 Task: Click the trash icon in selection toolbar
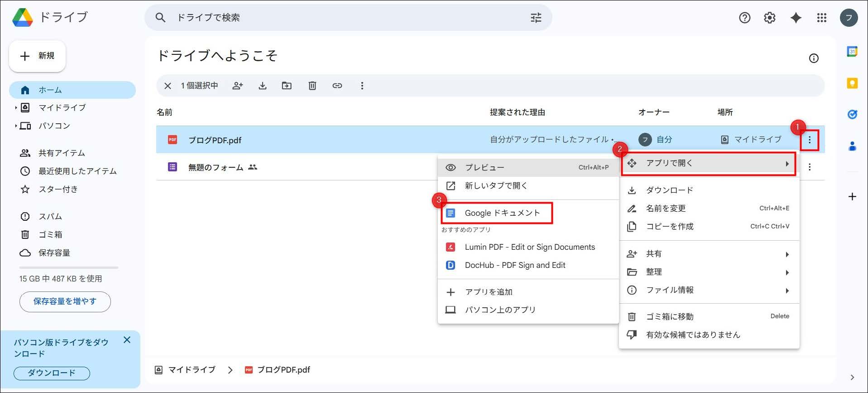pos(312,86)
